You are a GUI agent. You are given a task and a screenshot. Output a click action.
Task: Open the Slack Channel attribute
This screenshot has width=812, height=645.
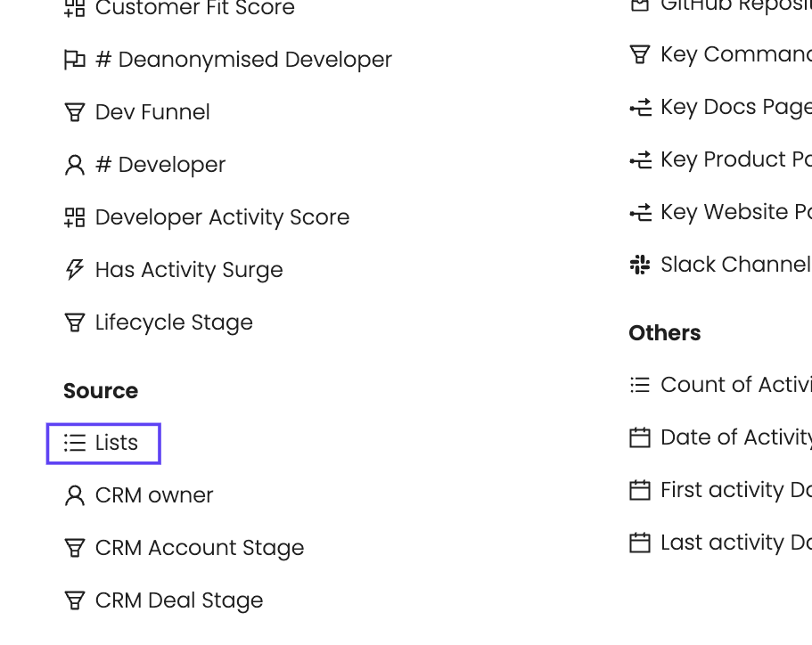pos(734,265)
